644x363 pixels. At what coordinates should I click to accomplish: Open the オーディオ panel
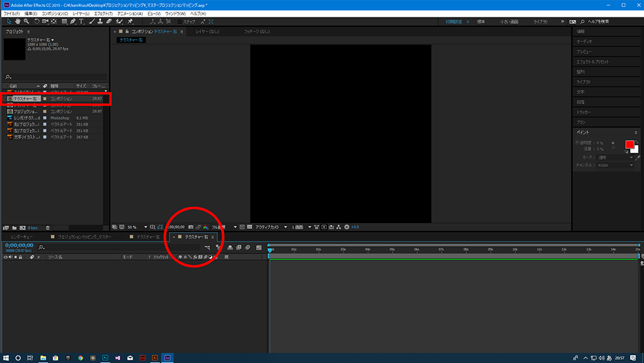coord(583,41)
